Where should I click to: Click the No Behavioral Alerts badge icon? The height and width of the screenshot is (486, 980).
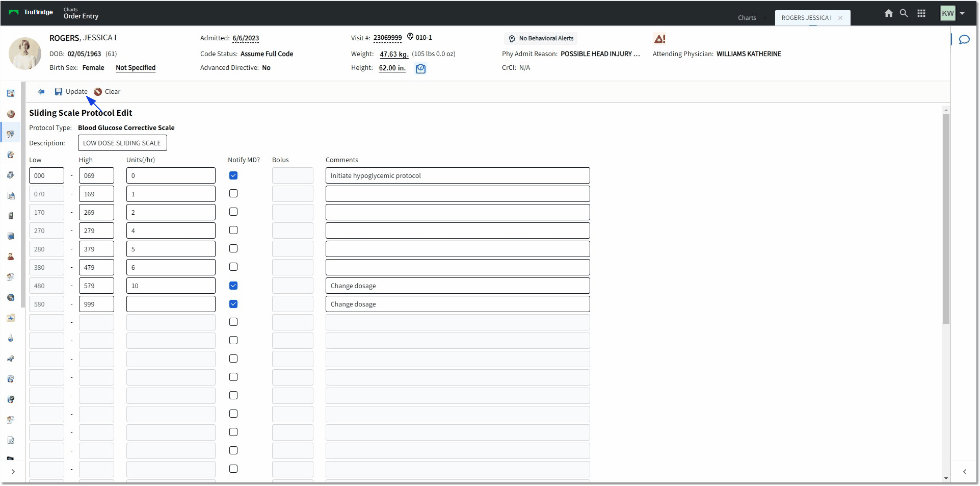pos(512,39)
